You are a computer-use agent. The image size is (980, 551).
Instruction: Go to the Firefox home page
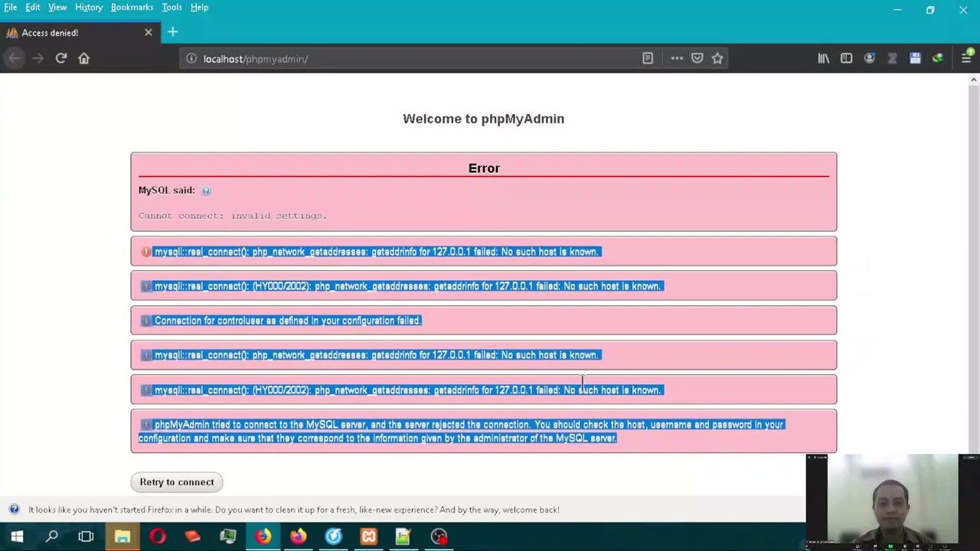point(84,58)
